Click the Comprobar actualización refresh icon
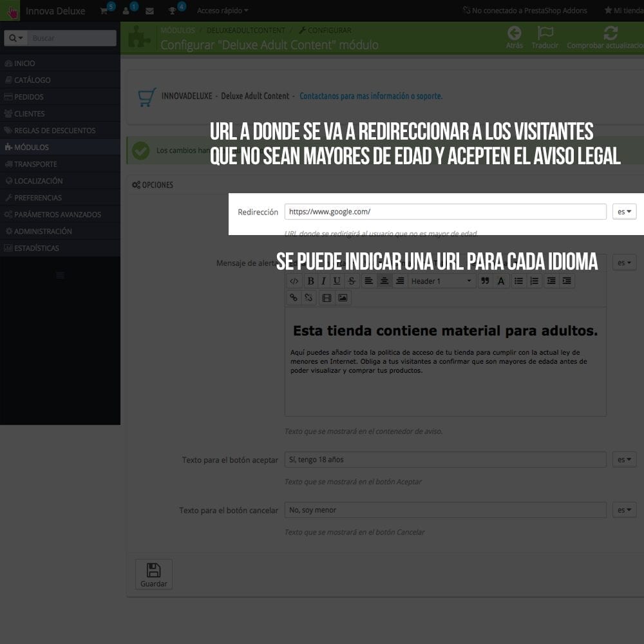Screen dimensions: 644x644 (611, 33)
